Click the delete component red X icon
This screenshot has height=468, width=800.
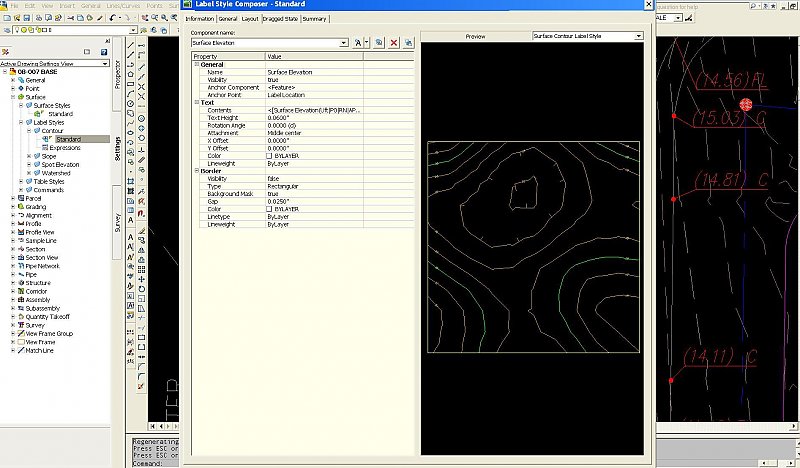click(x=394, y=43)
